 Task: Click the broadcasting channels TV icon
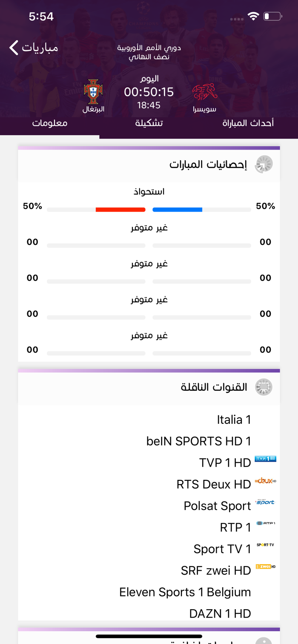click(264, 387)
